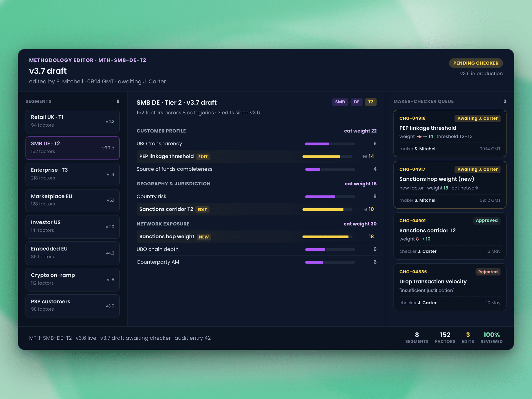Open rejected change CHG-04886 card
Image resolution: width=532 pixels, height=399 pixels.
pyautogui.click(x=450, y=287)
